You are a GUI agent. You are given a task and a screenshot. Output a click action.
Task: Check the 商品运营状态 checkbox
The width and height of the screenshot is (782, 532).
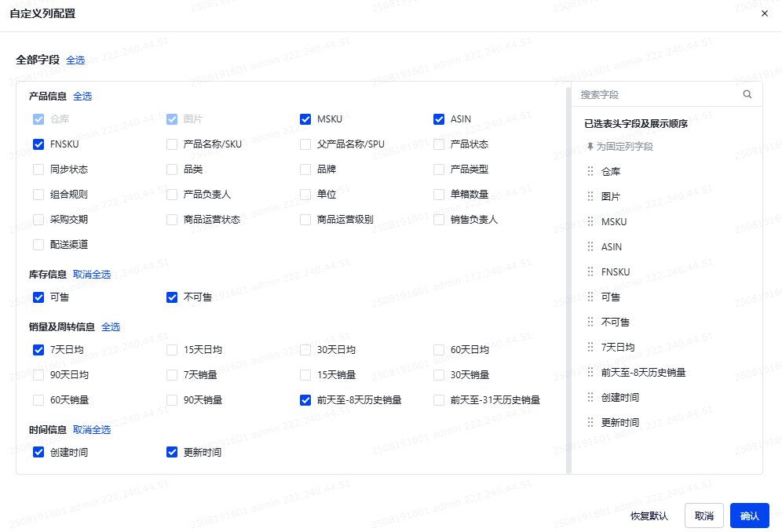click(172, 220)
